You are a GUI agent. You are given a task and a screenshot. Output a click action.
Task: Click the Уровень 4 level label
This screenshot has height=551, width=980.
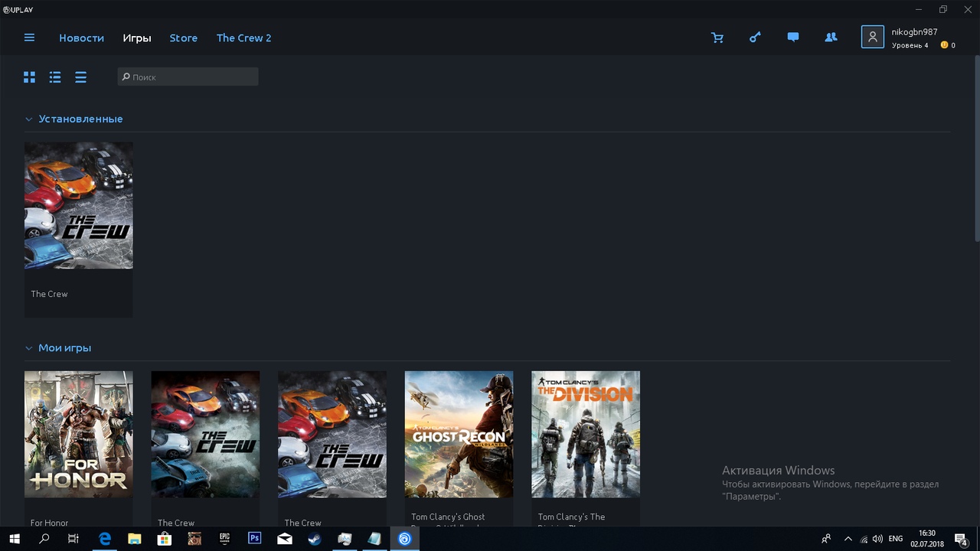910,45
